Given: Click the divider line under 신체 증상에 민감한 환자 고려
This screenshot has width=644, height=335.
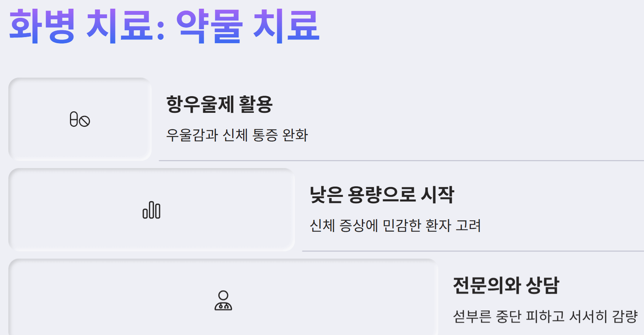Looking at the screenshot, I should 473,251.
